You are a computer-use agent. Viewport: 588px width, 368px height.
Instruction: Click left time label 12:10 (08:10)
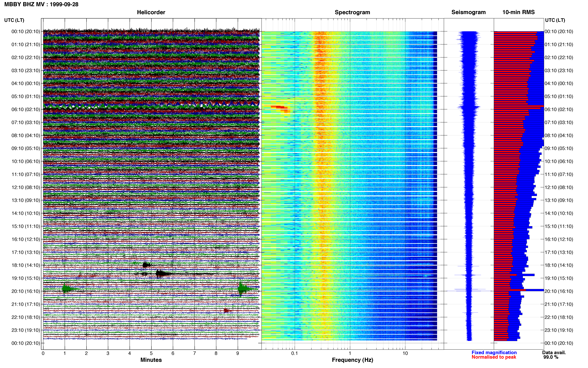pos(26,187)
